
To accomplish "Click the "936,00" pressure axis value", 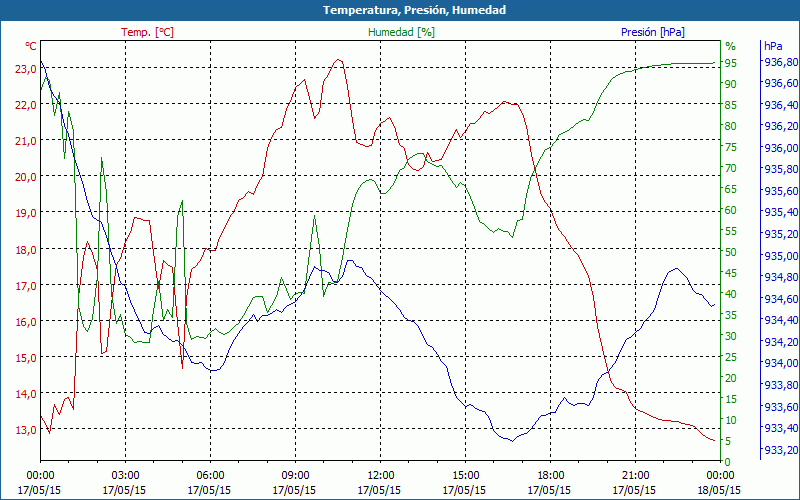I will 779,148.
